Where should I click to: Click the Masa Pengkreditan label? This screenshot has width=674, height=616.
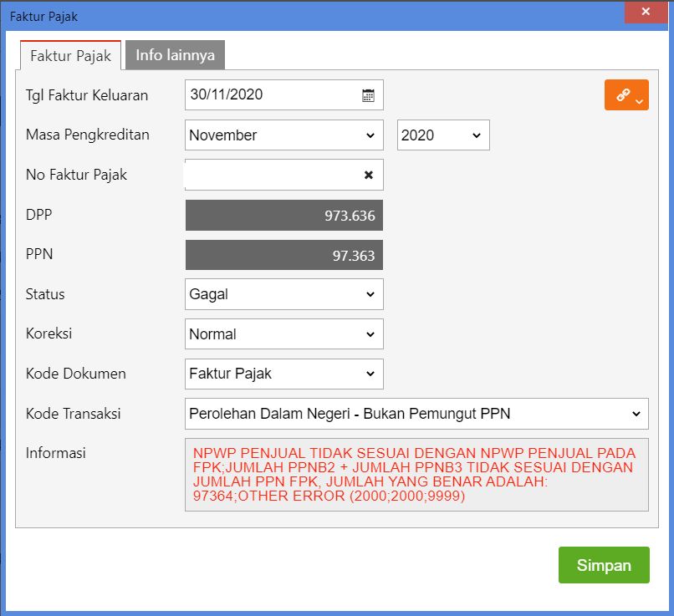pyautogui.click(x=88, y=135)
